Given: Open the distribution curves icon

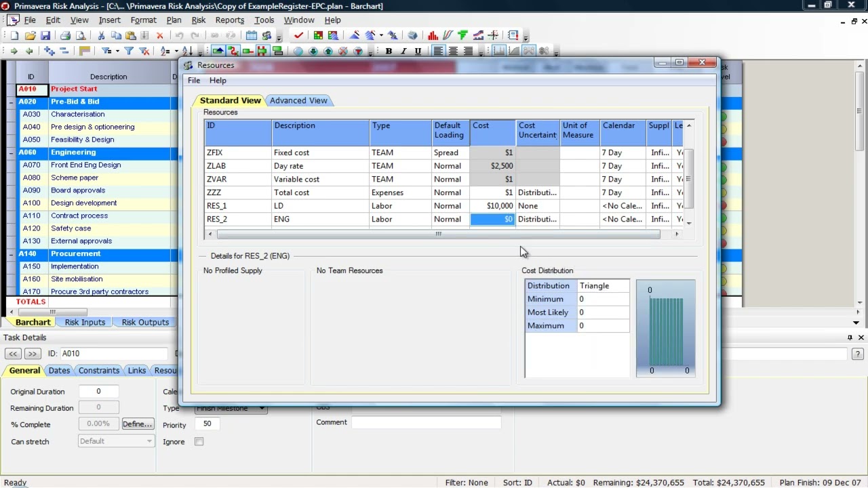Looking at the screenshot, I should 448,35.
